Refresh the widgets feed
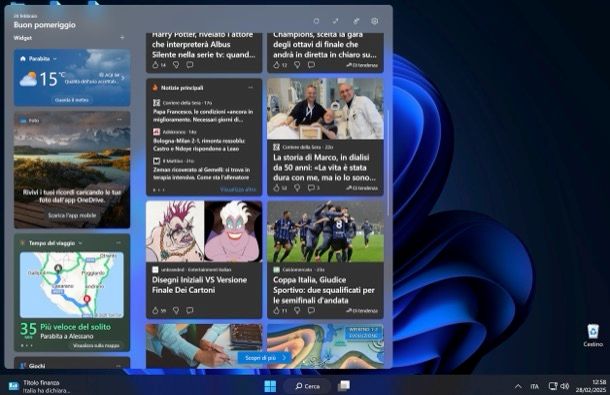The image size is (610, 395). coord(316,21)
